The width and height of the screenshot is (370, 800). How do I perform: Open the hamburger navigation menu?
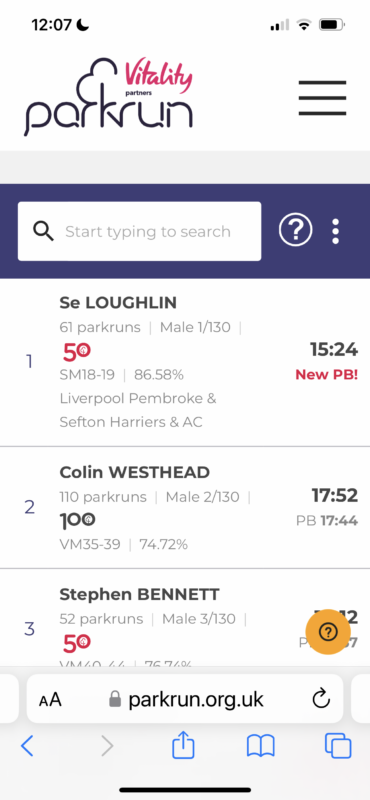pyautogui.click(x=322, y=98)
